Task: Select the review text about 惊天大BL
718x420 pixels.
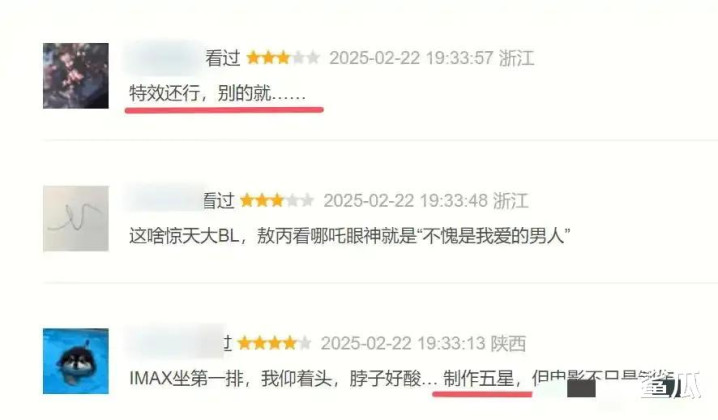Action: 350,236
